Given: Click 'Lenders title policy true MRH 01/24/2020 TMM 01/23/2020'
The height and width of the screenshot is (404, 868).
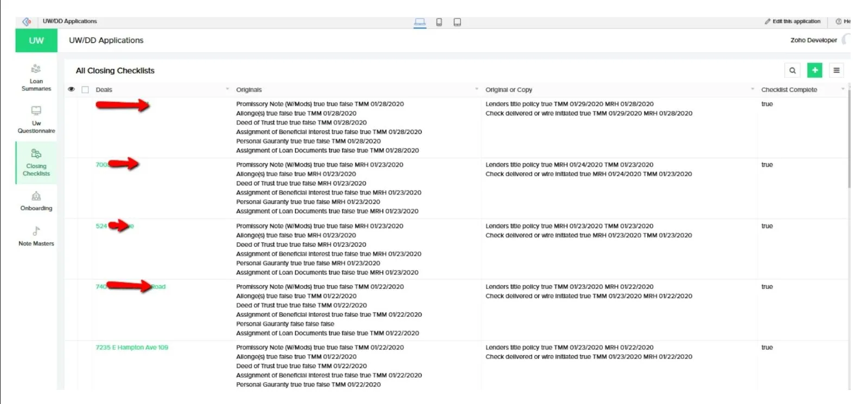Looking at the screenshot, I should click(x=570, y=165).
